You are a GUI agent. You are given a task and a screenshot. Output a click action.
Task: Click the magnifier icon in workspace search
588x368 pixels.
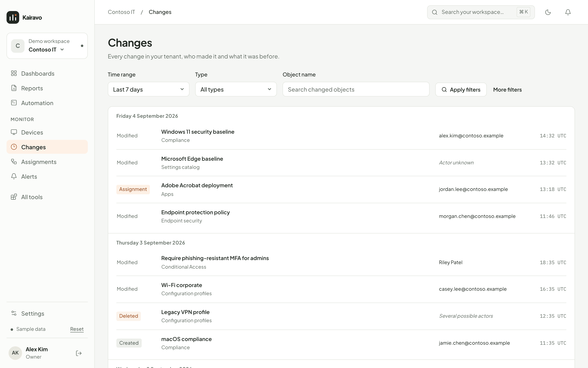tap(435, 12)
